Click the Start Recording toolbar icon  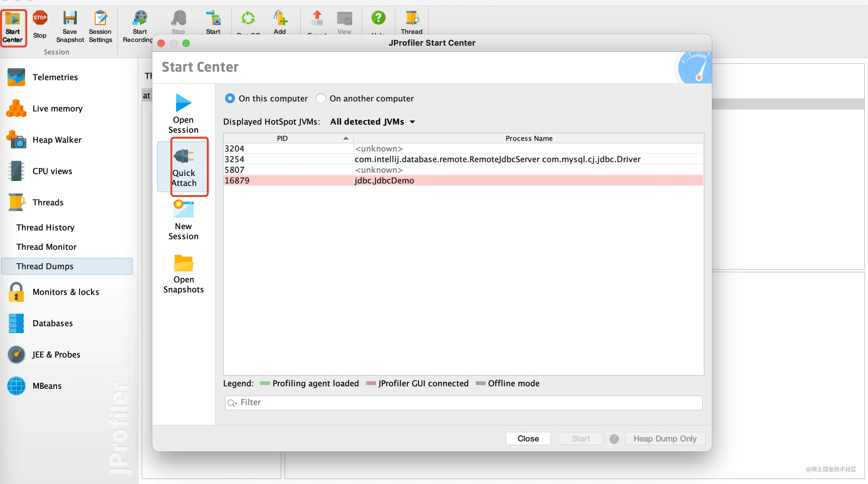tap(139, 18)
